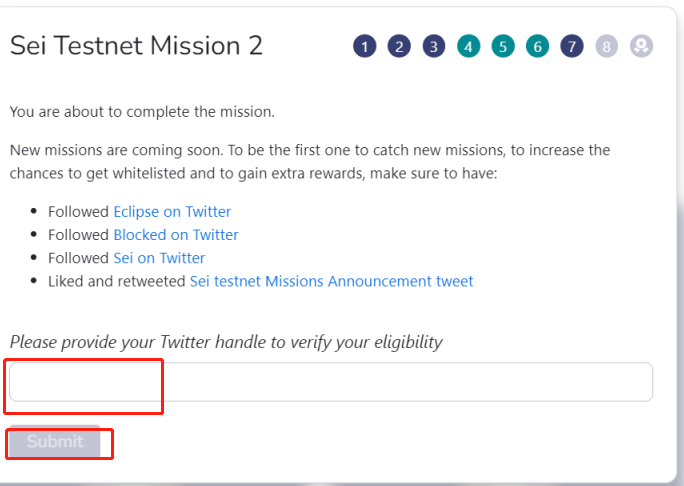Open the Sei on Twitter link

[159, 258]
